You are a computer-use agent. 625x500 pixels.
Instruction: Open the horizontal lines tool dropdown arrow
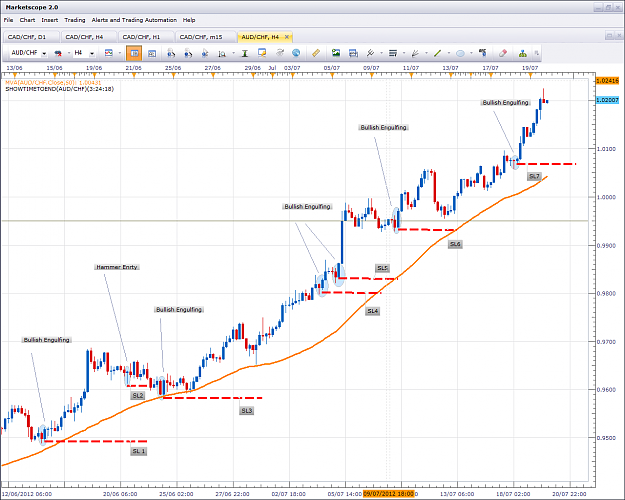[x=404, y=53]
